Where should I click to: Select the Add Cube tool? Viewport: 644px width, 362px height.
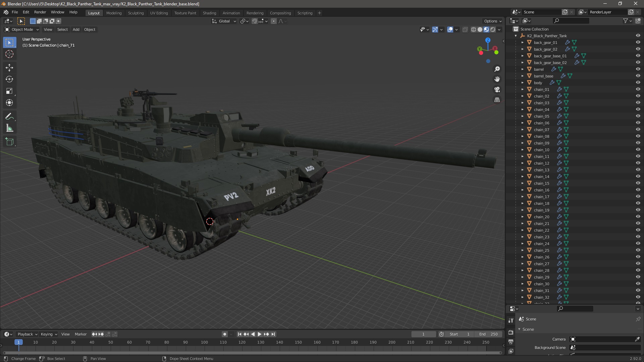(x=9, y=142)
